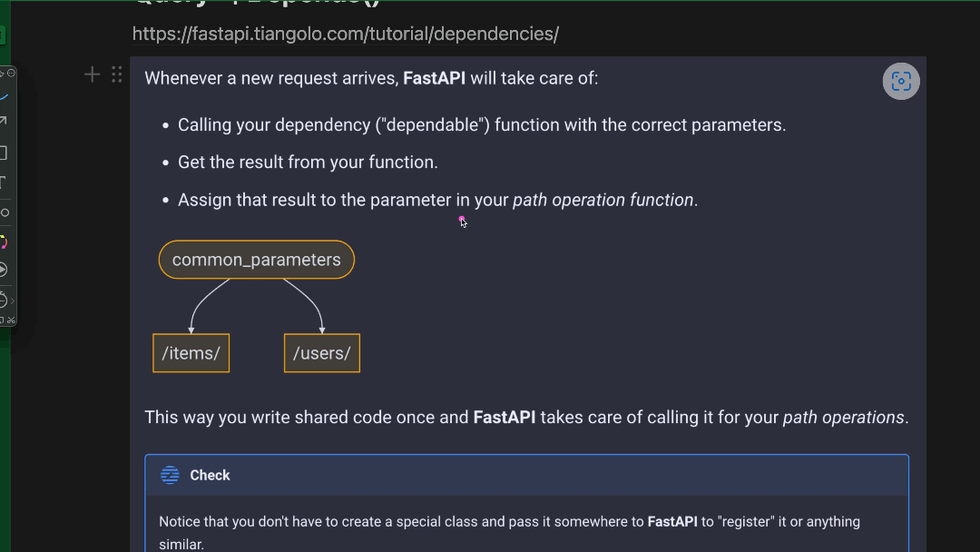This screenshot has width=980, height=552.
Task: Expand the timer tool chevron
Action: (13, 300)
